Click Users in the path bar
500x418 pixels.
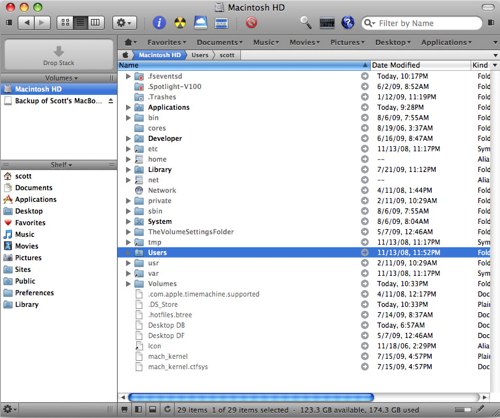pyautogui.click(x=200, y=55)
